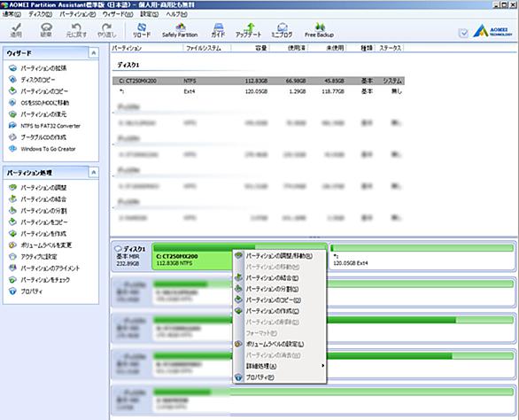Toggle the checkbox icon beside the AOMEI logo
The image size is (519, 420).
pyautogui.click(x=463, y=33)
